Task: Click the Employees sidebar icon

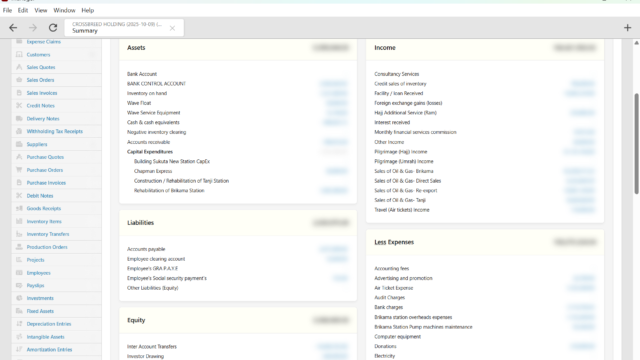Action: pos(19,273)
